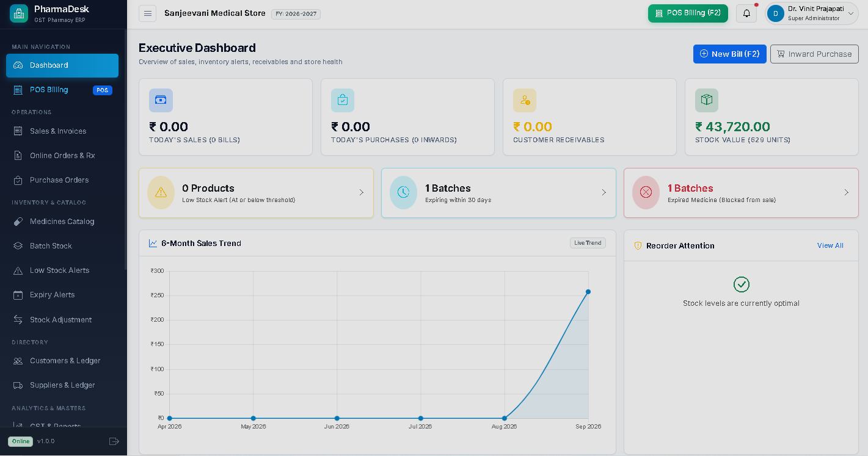Click the Today's Sales wallet icon
This screenshot has width=868, height=456.
tap(161, 100)
